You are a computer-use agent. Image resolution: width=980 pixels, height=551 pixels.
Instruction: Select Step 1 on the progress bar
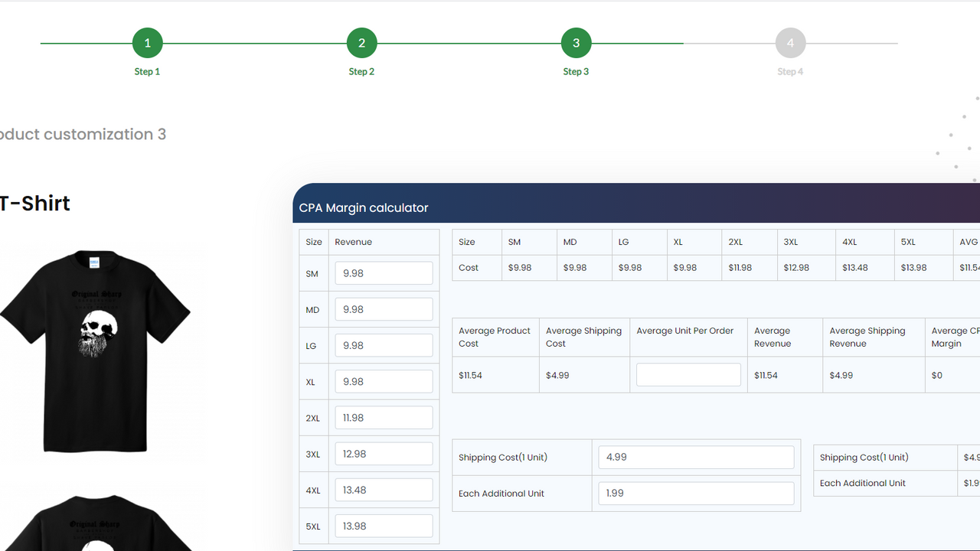147,43
